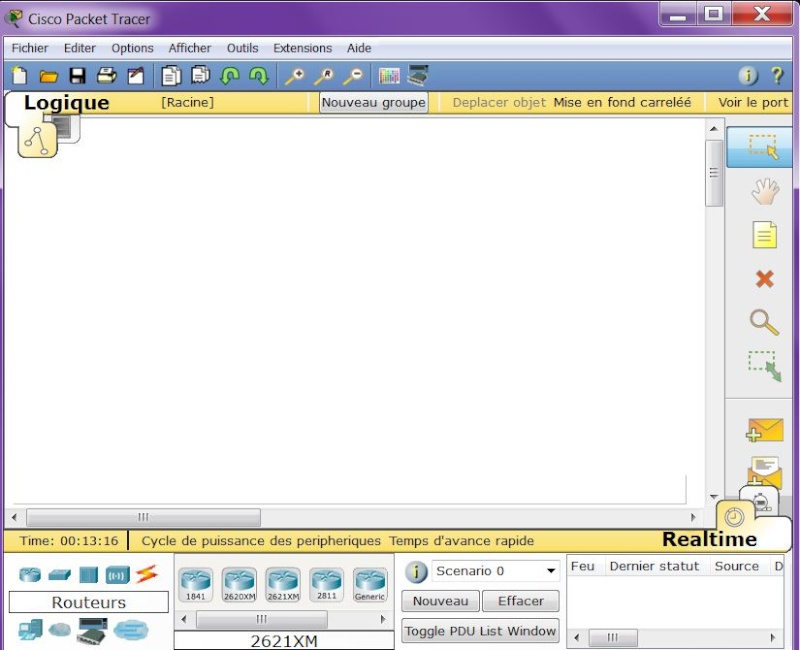Open custom devices dialog icon
This screenshot has height=650, width=800.
pyautogui.click(x=418, y=76)
